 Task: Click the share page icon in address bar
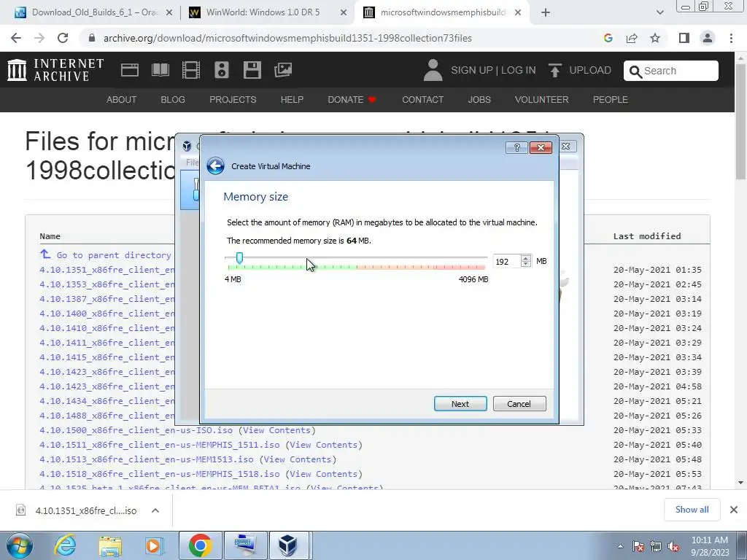click(x=632, y=38)
